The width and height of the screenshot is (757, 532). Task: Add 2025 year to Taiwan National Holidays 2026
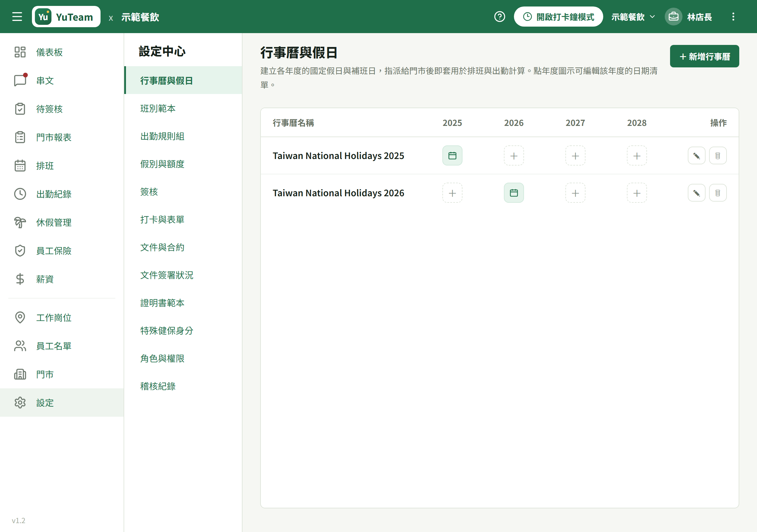click(452, 193)
